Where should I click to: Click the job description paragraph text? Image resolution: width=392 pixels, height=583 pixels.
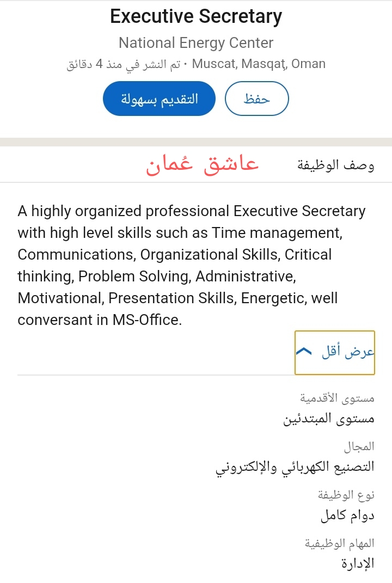click(191, 265)
